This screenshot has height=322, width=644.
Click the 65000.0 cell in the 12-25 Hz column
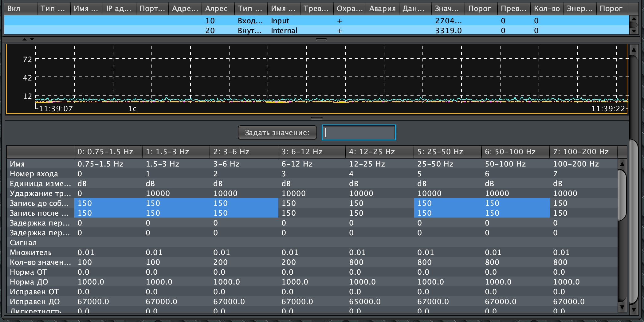click(x=365, y=301)
